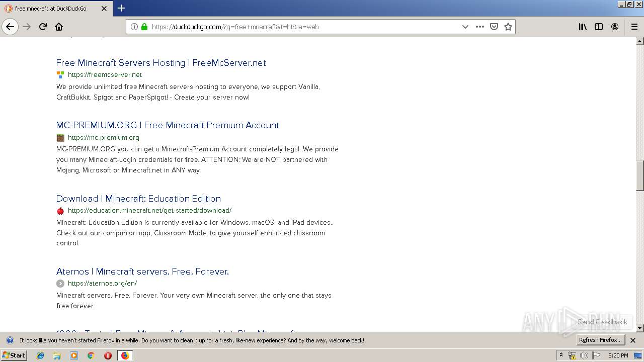Screen dimensions: 644x362
Task: Launch Opera from taskbar
Action: coord(108,355)
